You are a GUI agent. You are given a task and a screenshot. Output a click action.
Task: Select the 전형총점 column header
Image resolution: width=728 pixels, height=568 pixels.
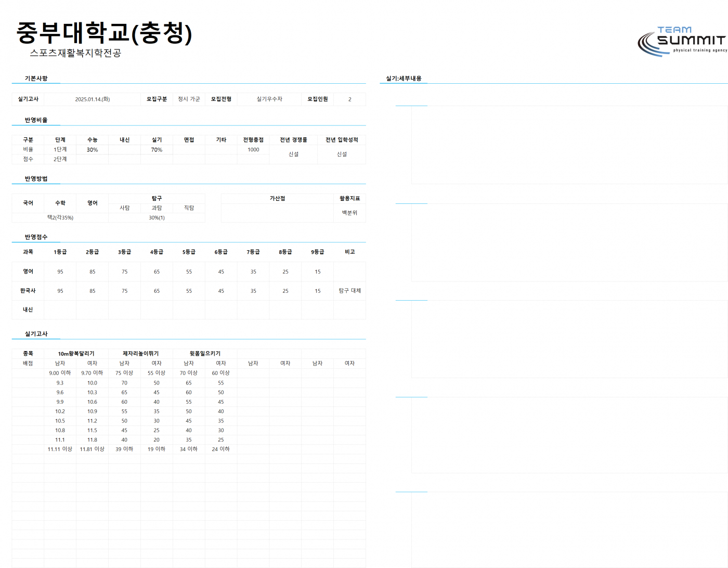(x=253, y=140)
